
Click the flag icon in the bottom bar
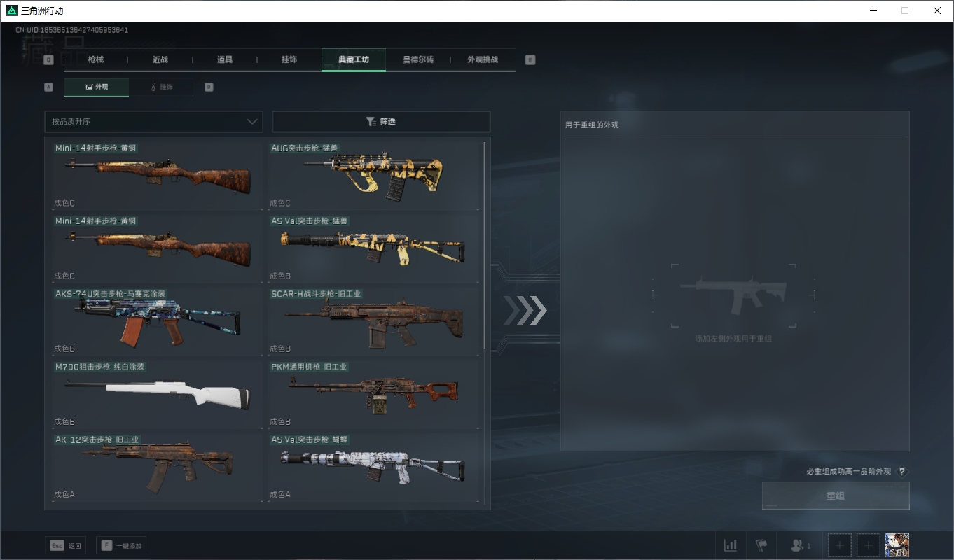point(761,545)
